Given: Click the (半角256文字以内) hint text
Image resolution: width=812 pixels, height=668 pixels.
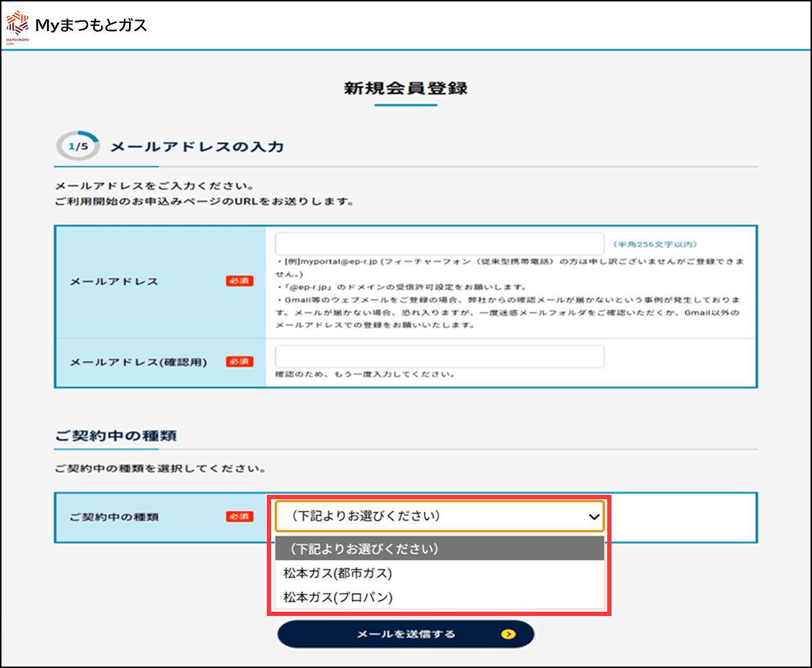Looking at the screenshot, I should pyautogui.click(x=655, y=245).
